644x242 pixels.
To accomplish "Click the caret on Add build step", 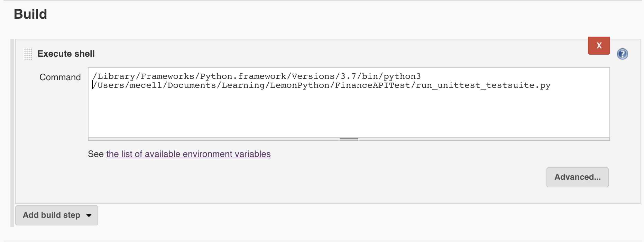I will (x=89, y=216).
